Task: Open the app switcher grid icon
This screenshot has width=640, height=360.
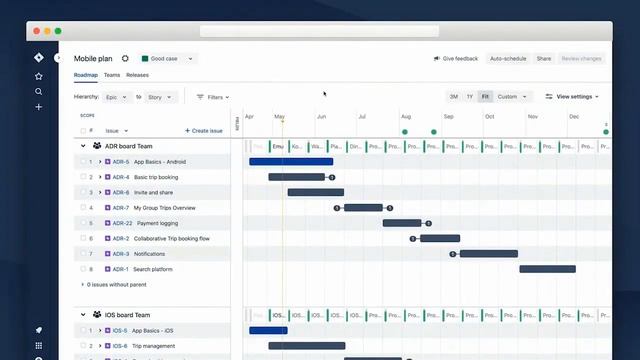Action: point(39,346)
